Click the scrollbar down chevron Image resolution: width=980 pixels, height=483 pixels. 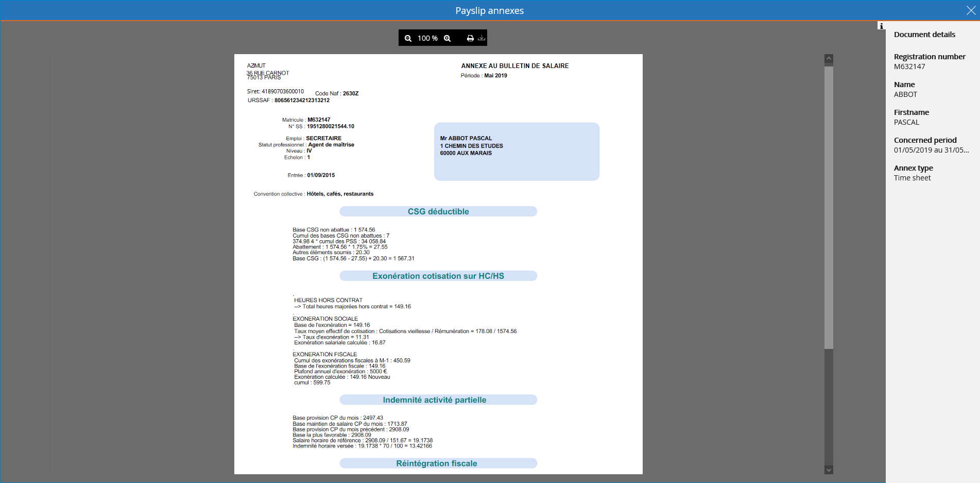[x=829, y=470]
